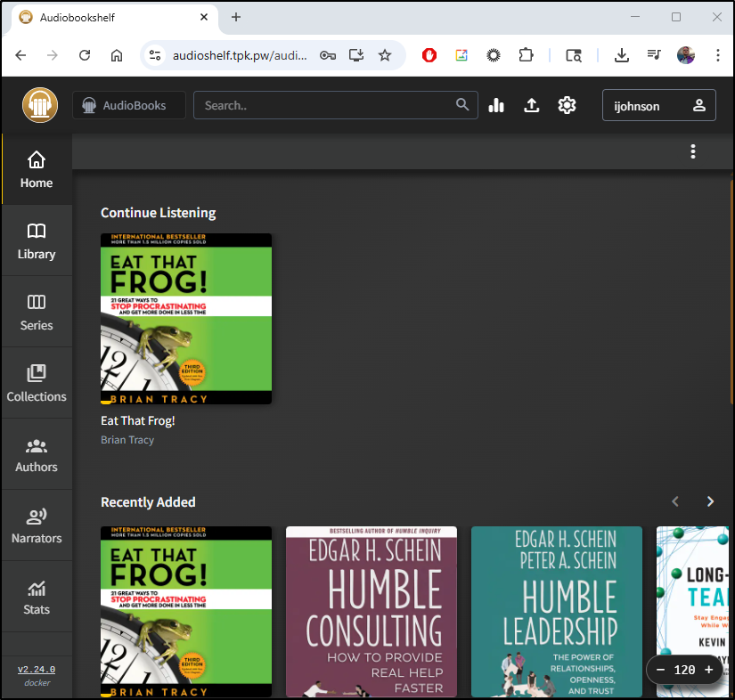Reload the page with refresh icon
This screenshot has height=700, width=735.
pyautogui.click(x=85, y=55)
